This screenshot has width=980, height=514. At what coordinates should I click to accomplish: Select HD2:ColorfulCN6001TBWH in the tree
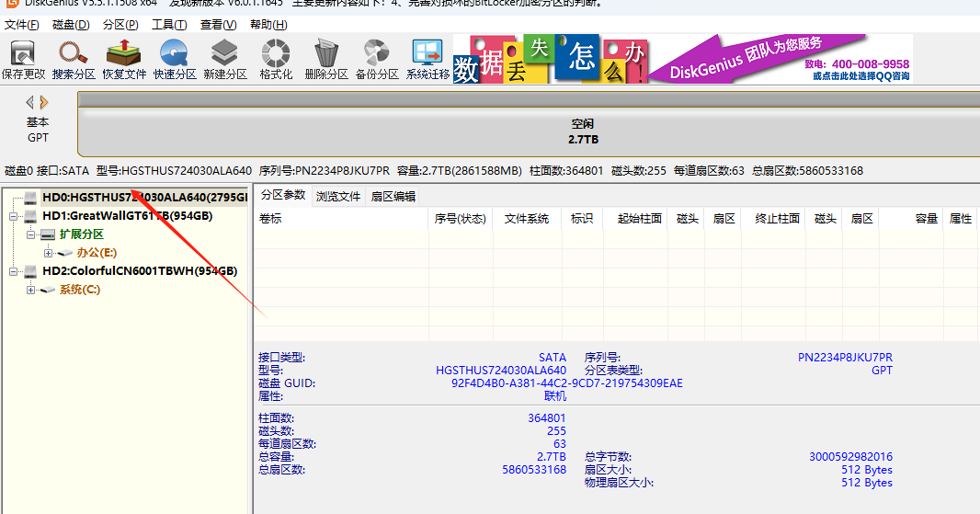[x=140, y=271]
